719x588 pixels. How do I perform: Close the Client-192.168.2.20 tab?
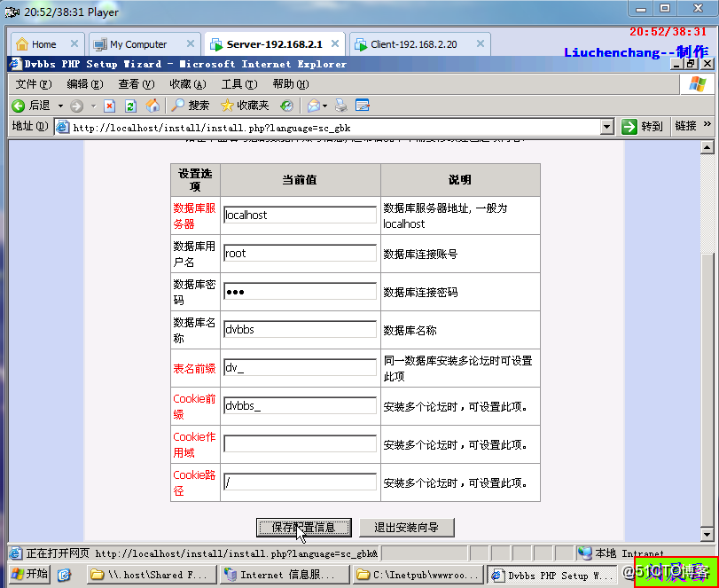point(481,43)
